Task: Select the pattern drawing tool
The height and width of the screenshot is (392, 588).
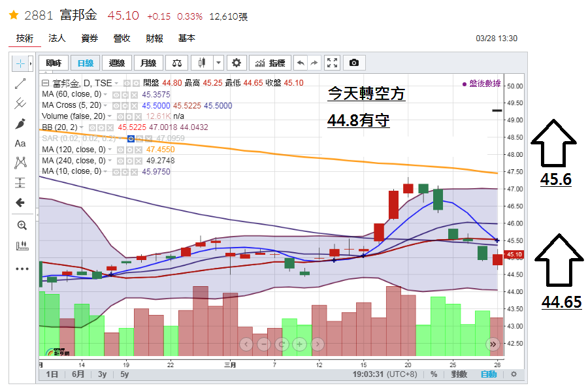Action: [x=20, y=163]
